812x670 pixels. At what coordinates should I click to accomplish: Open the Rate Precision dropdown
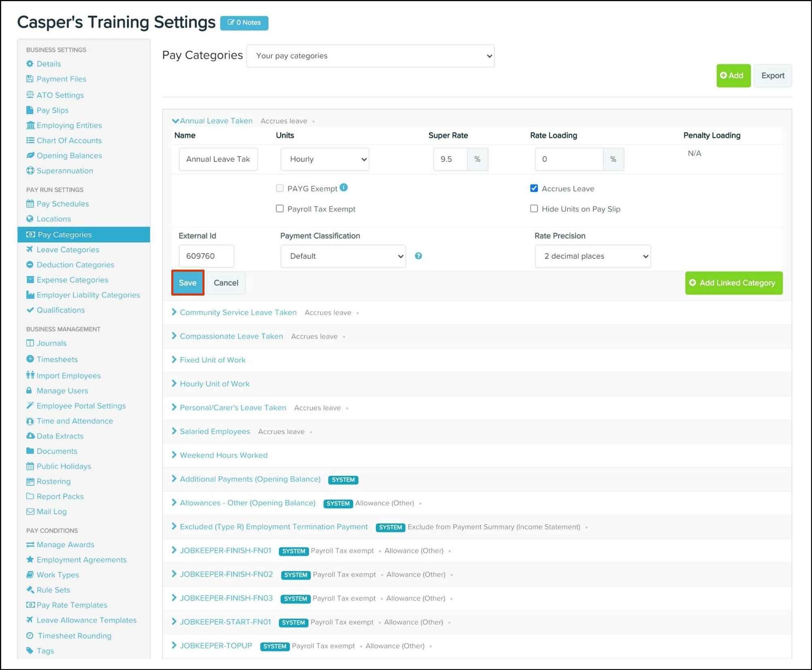point(592,256)
